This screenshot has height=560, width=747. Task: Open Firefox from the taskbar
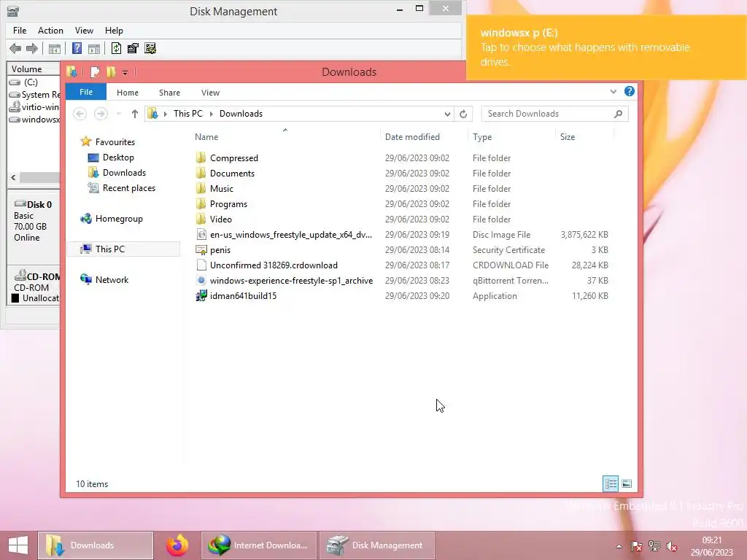[x=177, y=545]
